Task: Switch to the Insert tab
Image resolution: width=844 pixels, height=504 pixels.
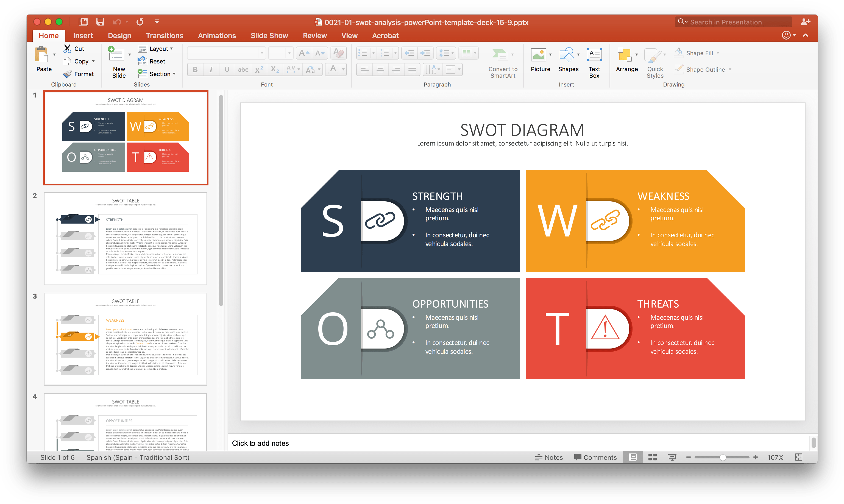Action: (x=83, y=36)
